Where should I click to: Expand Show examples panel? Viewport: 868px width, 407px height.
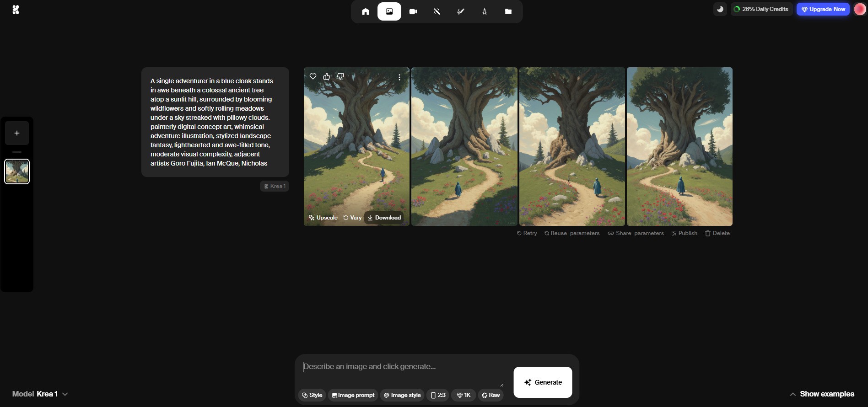[822, 394]
